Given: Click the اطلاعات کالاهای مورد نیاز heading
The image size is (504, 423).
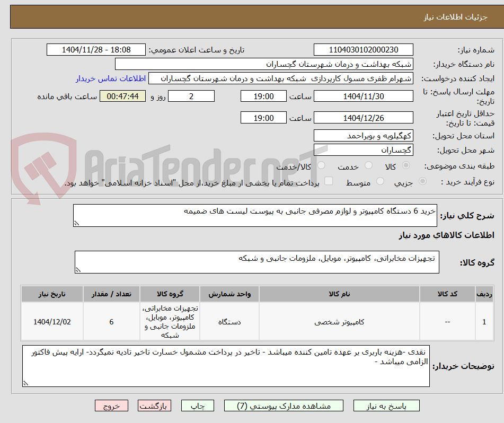Looking at the screenshot, I should pyautogui.click(x=446, y=235).
